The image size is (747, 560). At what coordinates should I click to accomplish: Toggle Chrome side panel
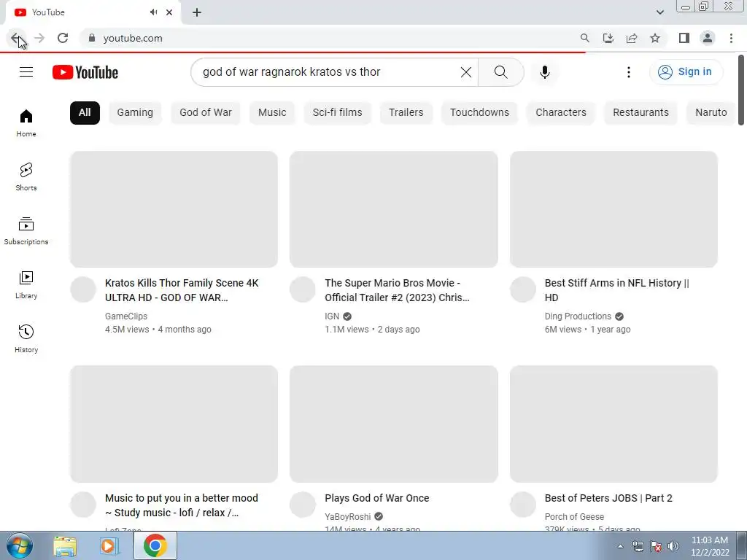(684, 38)
